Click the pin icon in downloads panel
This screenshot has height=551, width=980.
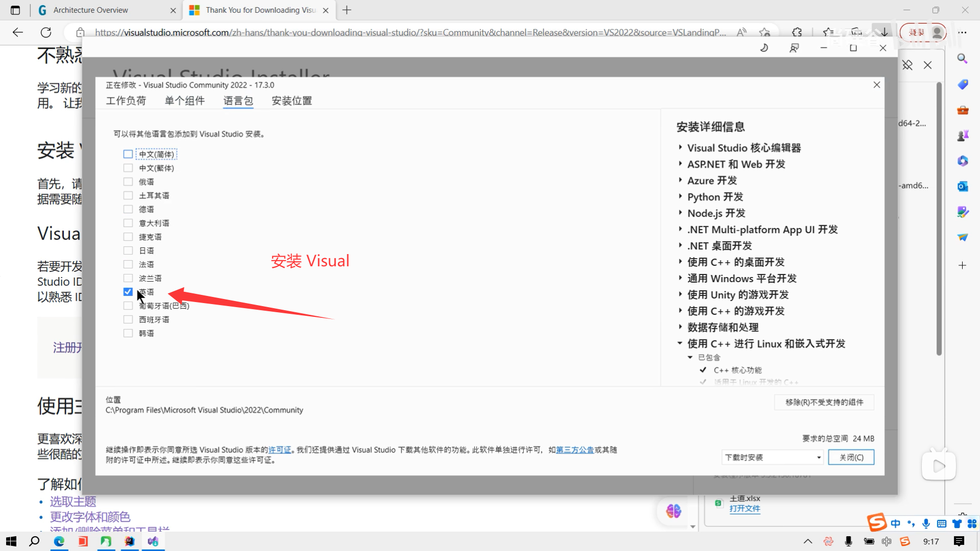(907, 65)
